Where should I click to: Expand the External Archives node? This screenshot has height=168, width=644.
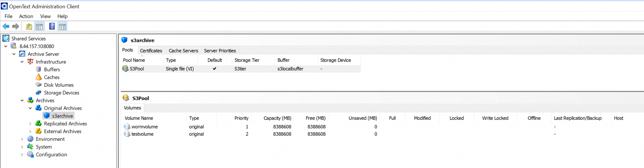pos(30,131)
